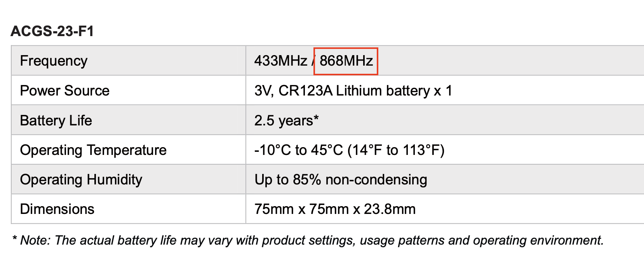Click the 14°F to 113°F text

click(x=395, y=150)
